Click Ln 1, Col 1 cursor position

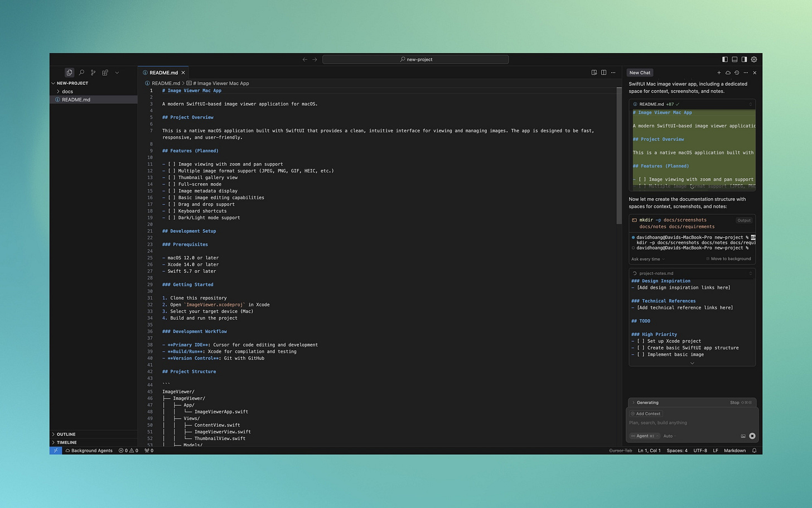(x=649, y=451)
